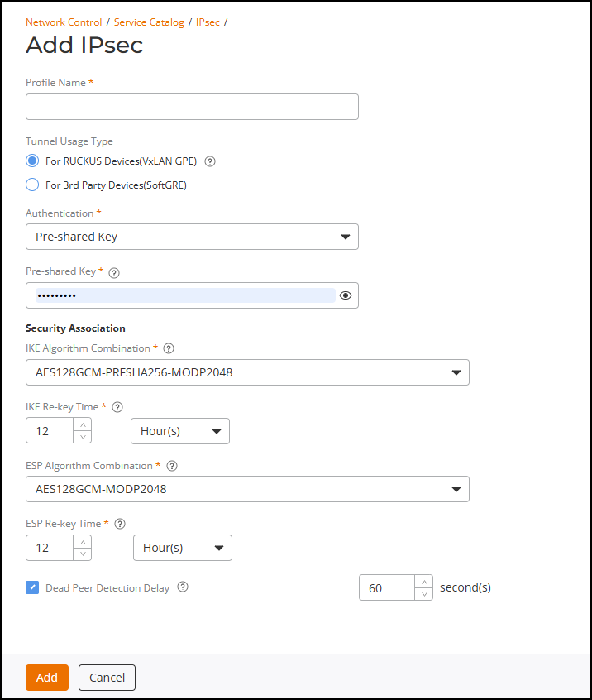Click the Profile Name text field
Viewport: 592px width, 700px height.
192,107
